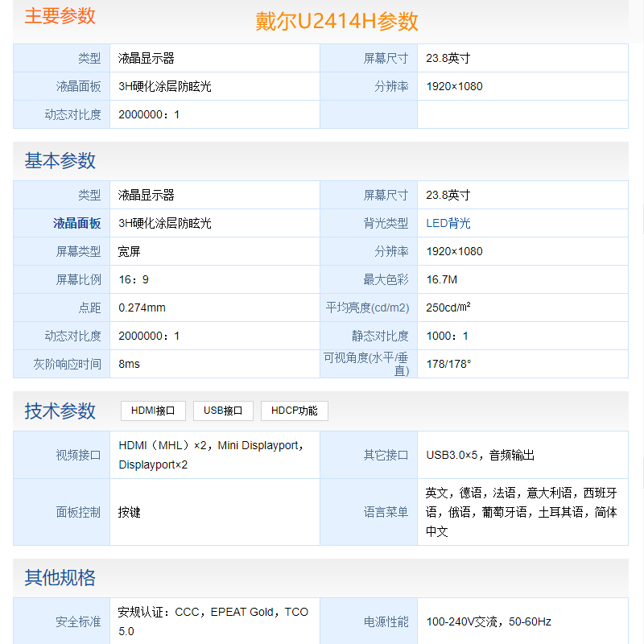
Task: Click the orange 戴尔U2414H参数 title
Action: coord(337,21)
